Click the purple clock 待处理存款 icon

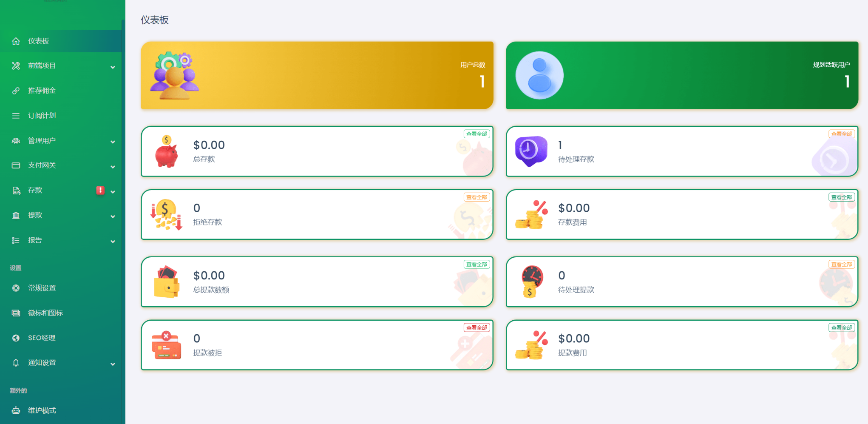tap(531, 151)
